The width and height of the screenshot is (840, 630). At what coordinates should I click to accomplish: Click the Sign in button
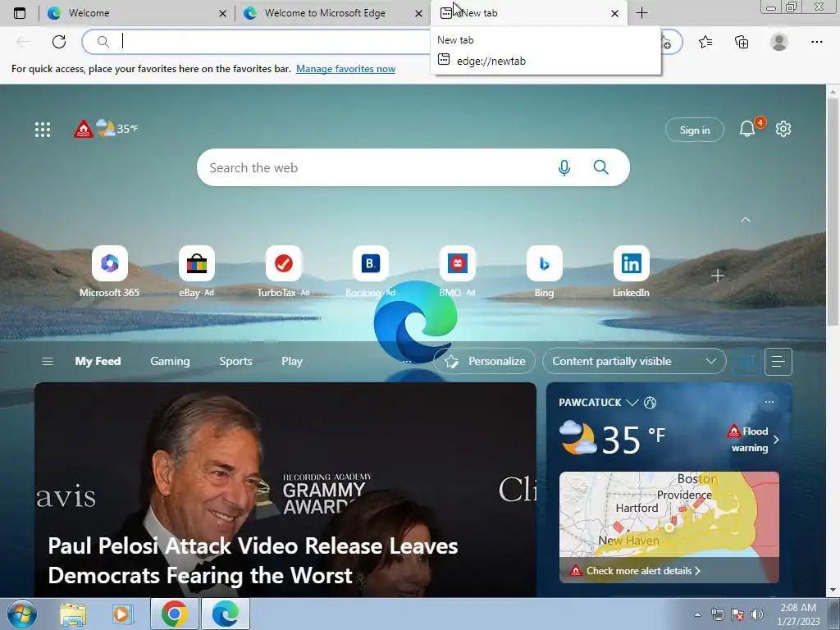coord(694,130)
